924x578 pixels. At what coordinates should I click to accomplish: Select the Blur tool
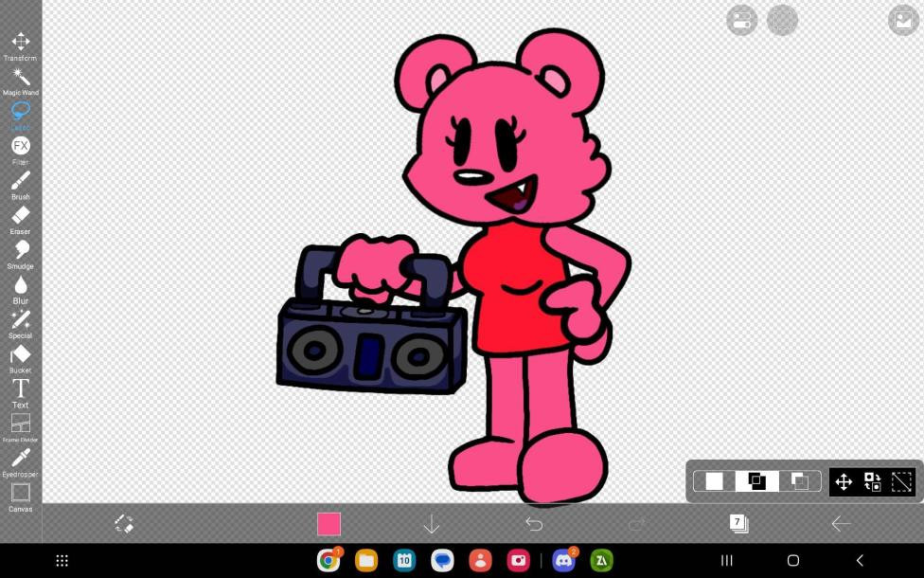click(20, 285)
